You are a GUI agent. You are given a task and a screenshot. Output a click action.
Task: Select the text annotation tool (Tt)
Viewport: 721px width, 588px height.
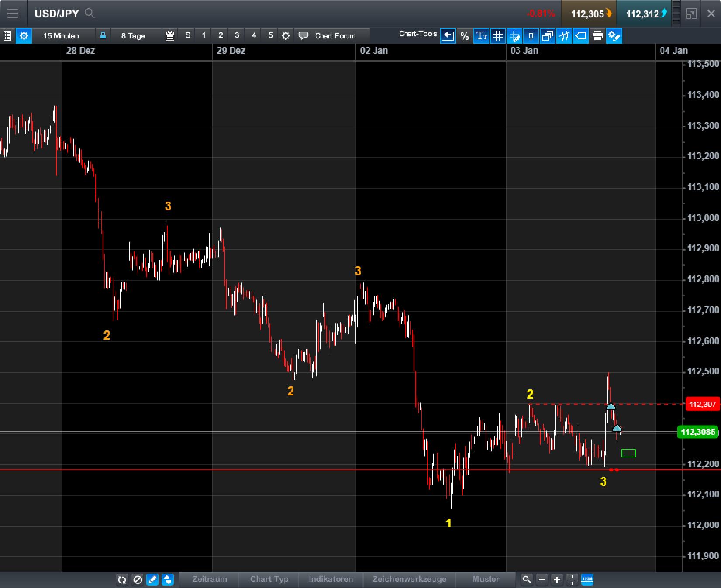click(481, 36)
